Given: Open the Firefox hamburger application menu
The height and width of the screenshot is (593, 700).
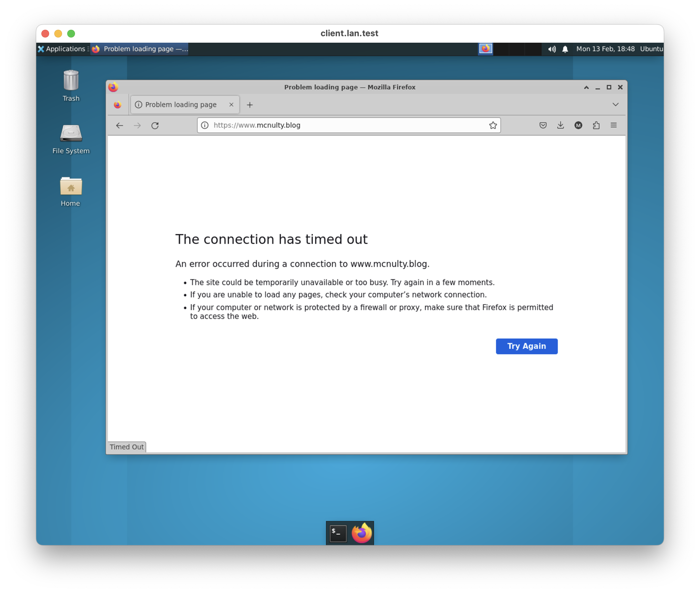Looking at the screenshot, I should pyautogui.click(x=614, y=125).
